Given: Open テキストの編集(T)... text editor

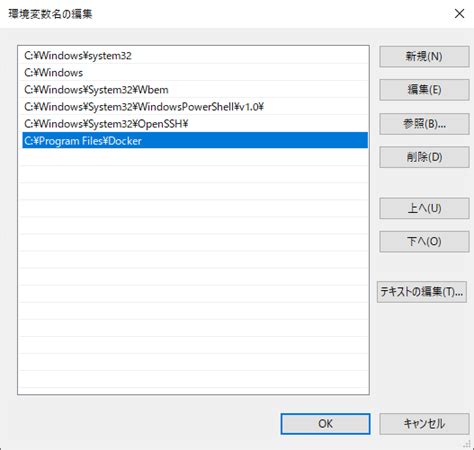Looking at the screenshot, I should [422, 292].
